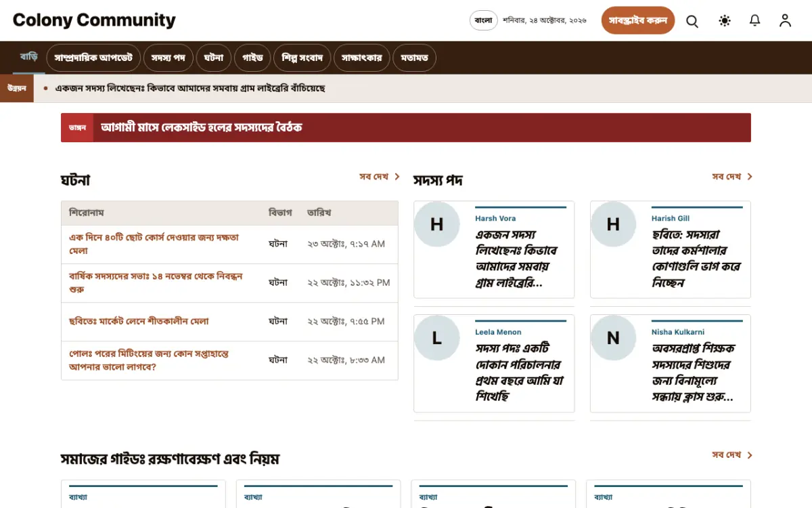The image size is (812, 508).
Task: Open the মার্কেট লেনে শীতকালীন মেলা article
Action: coord(139,321)
